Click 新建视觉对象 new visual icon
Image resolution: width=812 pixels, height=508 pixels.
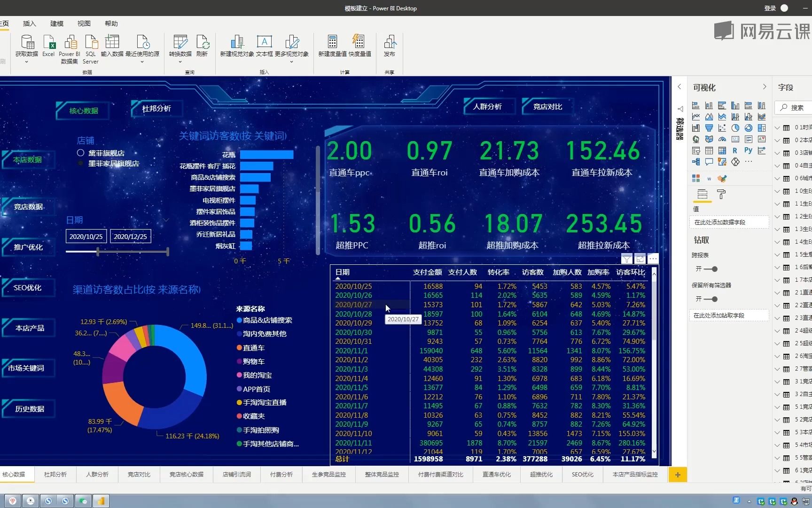[x=237, y=42]
